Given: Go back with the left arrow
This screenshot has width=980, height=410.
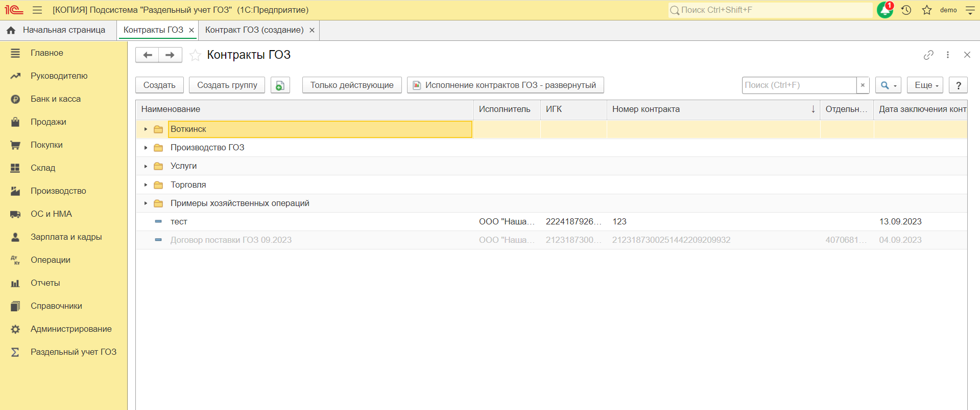Looking at the screenshot, I should [147, 55].
